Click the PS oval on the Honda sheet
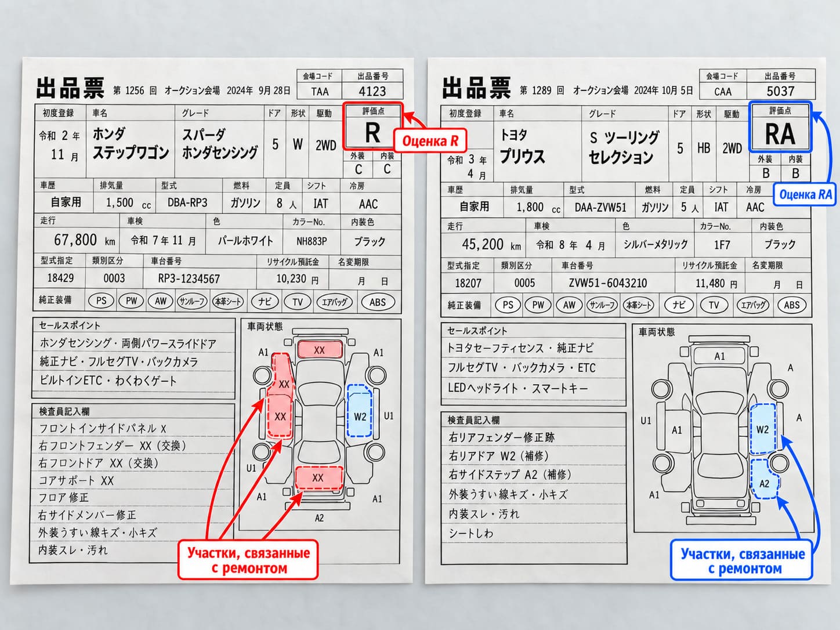Screen dimensions: 840x630 coord(102,301)
